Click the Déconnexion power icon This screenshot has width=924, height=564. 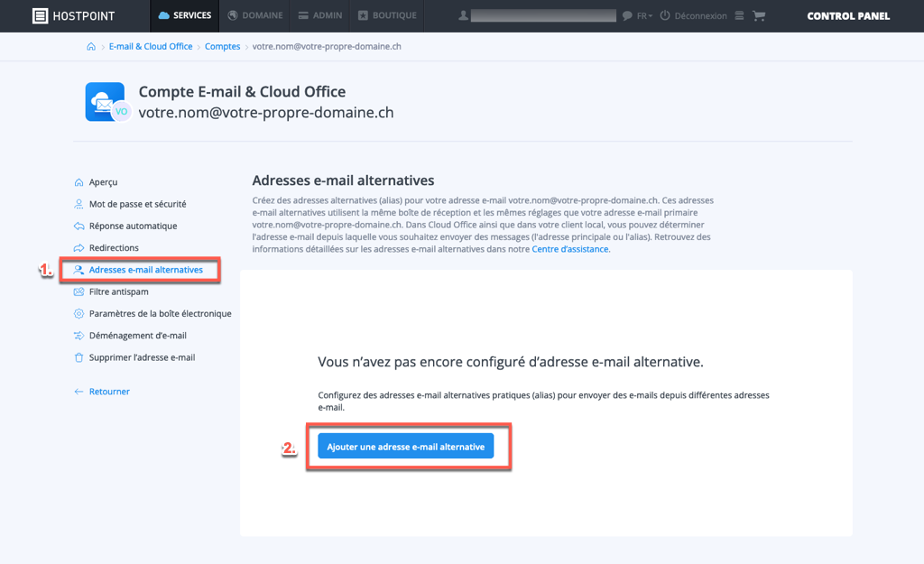665,16
